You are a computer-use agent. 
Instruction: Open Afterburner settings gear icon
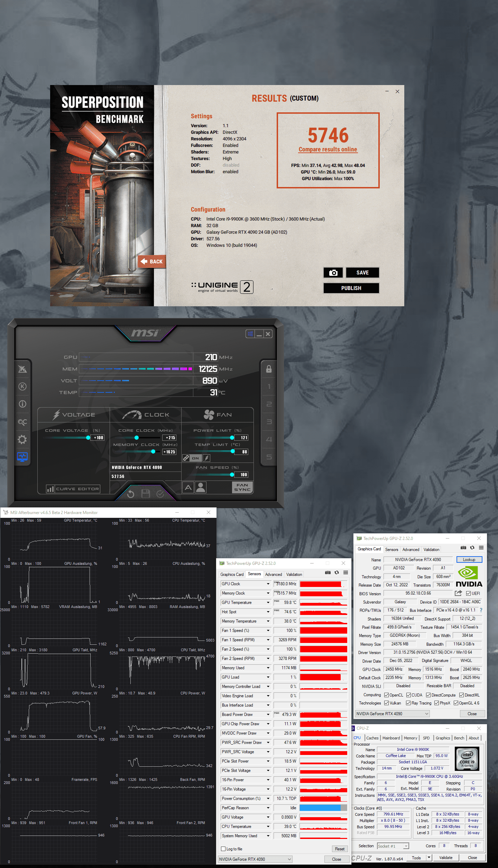(x=22, y=439)
